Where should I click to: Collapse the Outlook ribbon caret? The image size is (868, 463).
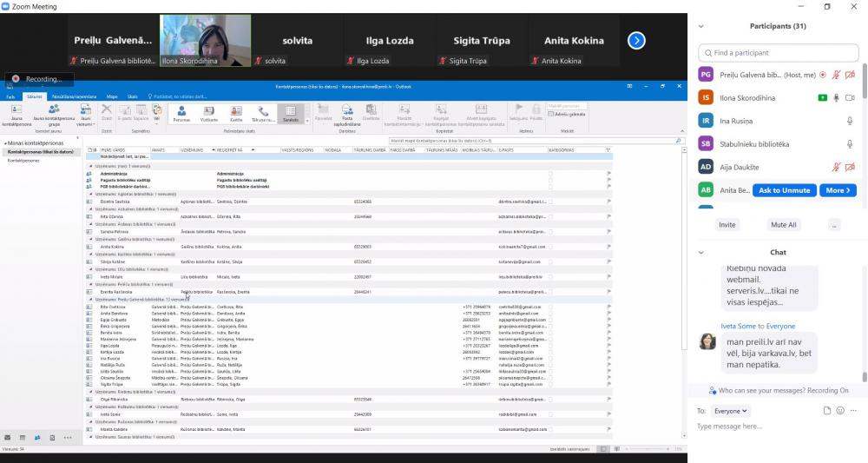point(682,131)
